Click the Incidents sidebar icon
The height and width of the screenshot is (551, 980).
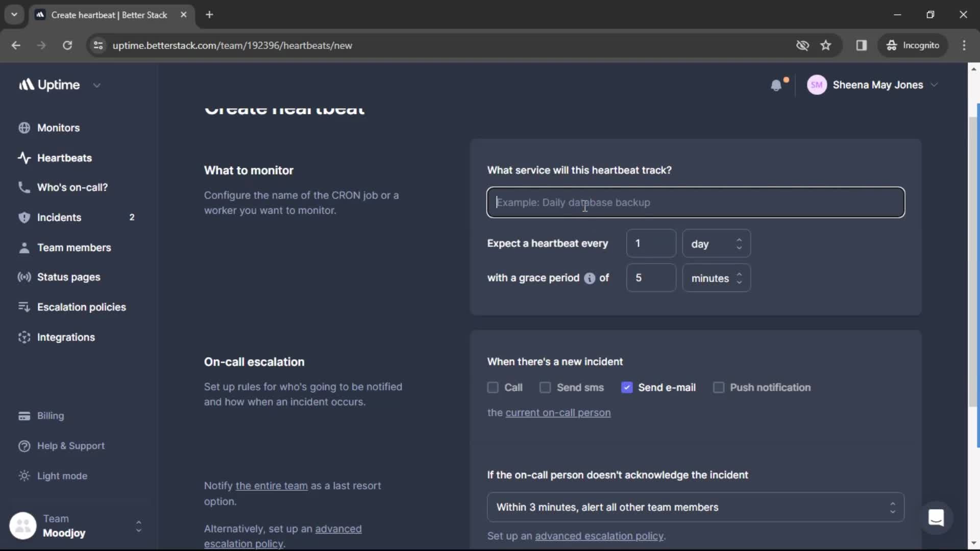[x=23, y=217]
